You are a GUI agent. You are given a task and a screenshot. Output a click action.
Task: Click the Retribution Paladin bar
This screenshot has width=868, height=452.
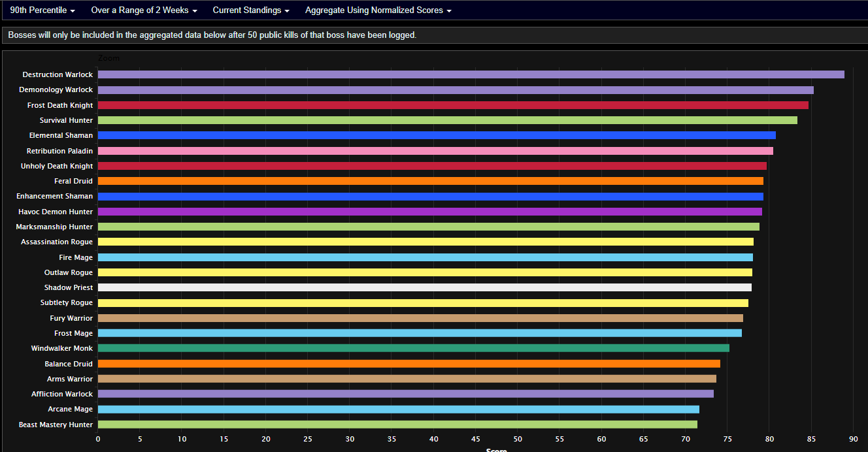(x=435, y=151)
